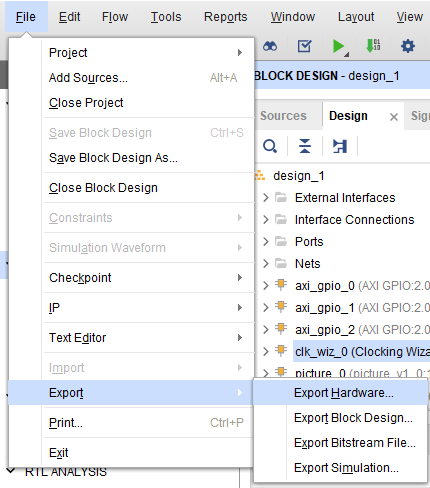This screenshot has height=488, width=430.
Task: Click the green Run arrow icon
Action: (339, 46)
